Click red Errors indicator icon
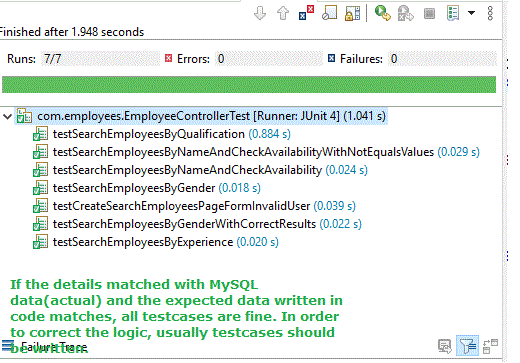This screenshot has width=520, height=363. pyautogui.click(x=169, y=58)
